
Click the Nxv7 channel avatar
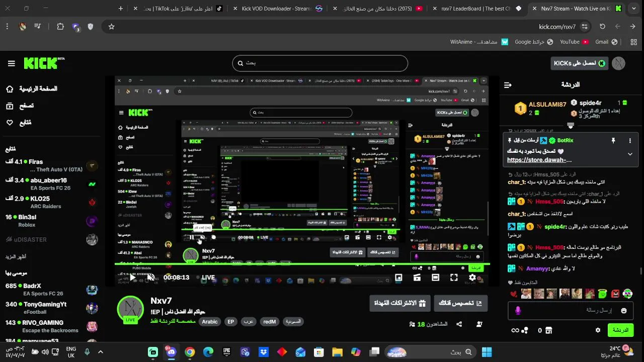click(x=130, y=309)
